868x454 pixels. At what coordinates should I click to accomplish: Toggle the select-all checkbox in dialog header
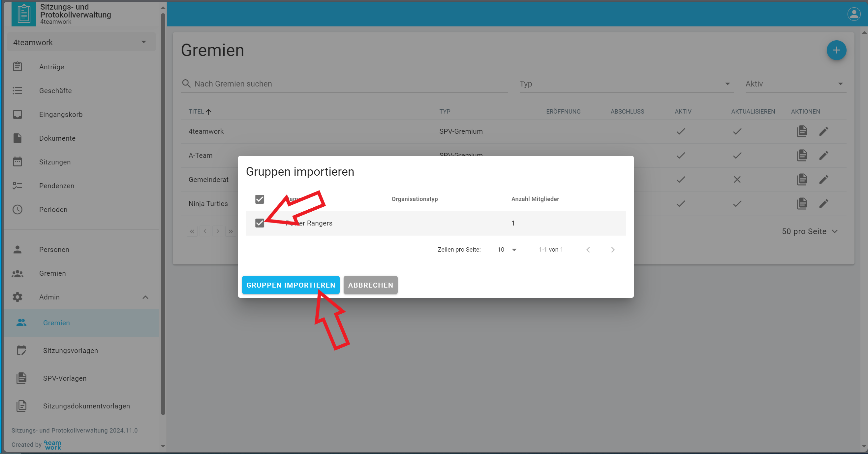260,199
